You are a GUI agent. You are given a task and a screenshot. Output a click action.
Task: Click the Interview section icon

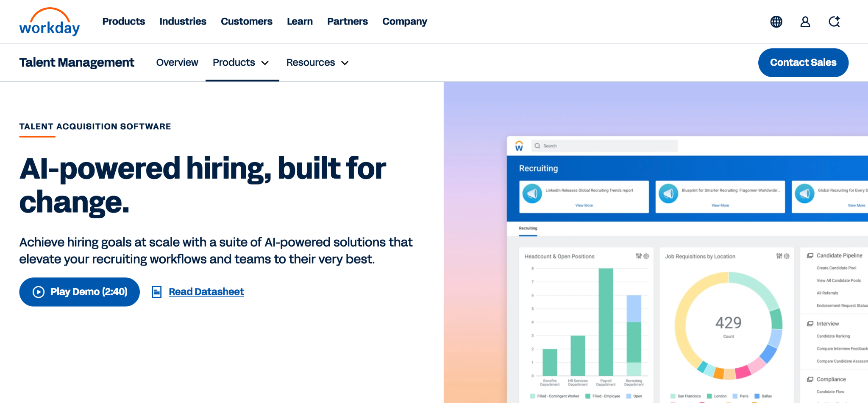(810, 324)
